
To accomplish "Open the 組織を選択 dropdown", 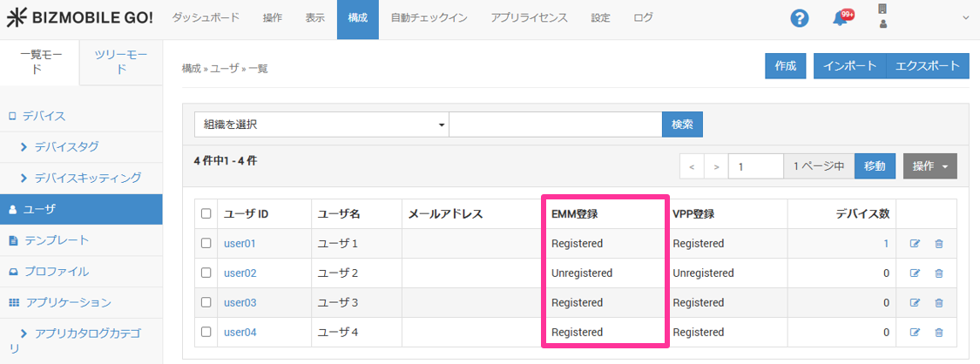I will [321, 125].
